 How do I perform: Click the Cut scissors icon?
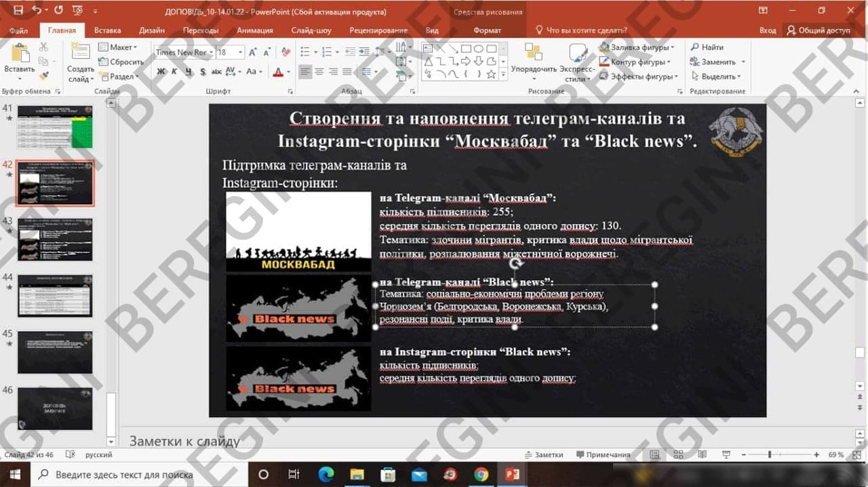(x=43, y=47)
